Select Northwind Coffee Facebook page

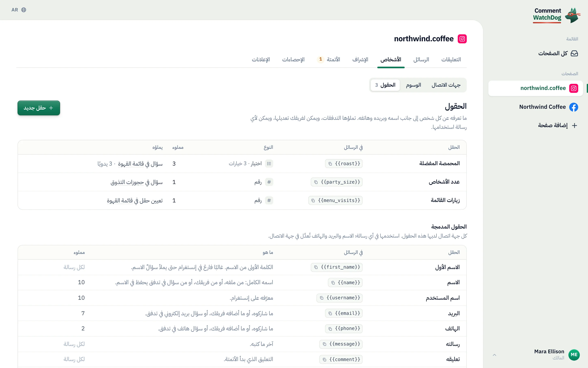coord(536,107)
